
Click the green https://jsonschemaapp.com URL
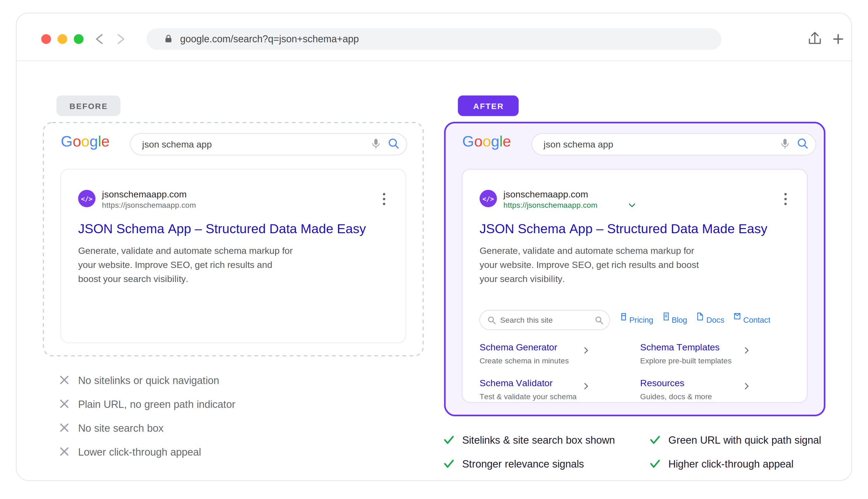click(550, 205)
